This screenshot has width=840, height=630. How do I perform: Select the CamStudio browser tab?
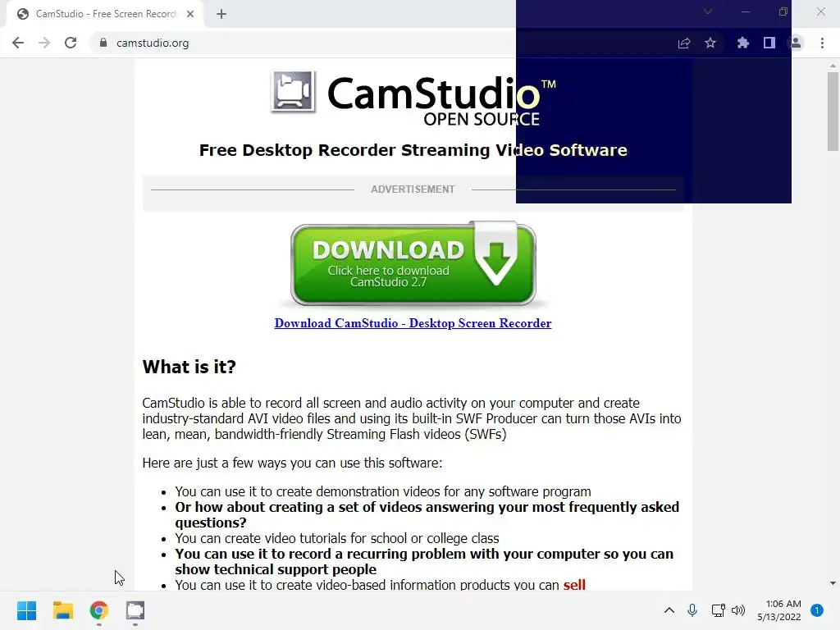tap(105, 14)
